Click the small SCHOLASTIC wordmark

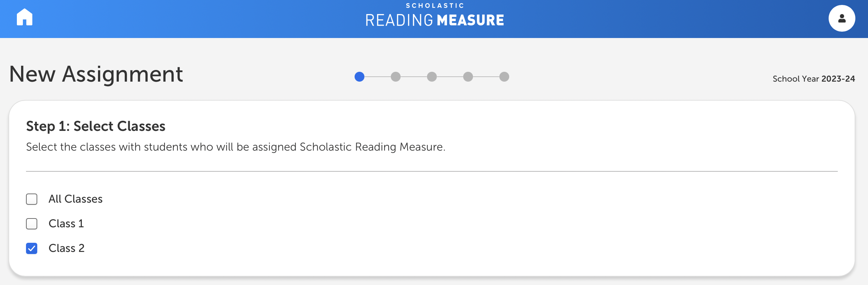435,6
